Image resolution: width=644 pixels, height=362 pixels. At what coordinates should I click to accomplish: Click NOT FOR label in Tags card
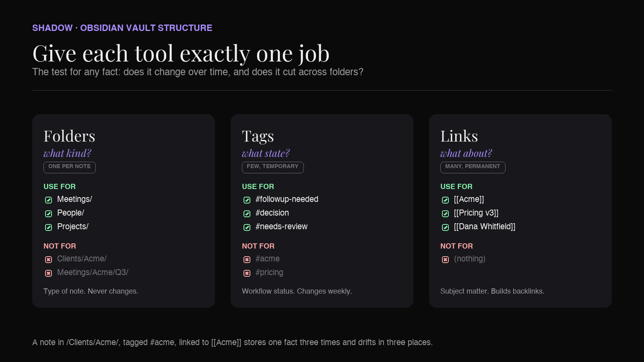tap(258, 246)
